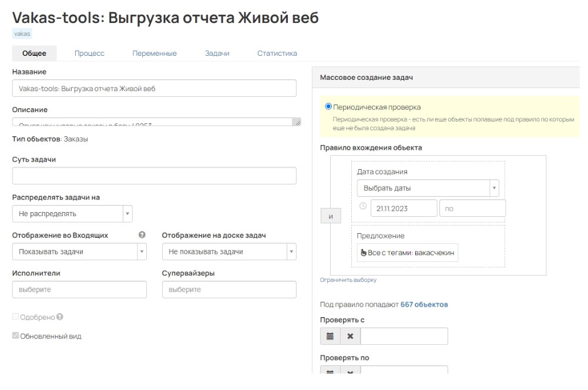Toggle the 'Обновленный вид' checkbox
588x390 pixels.
(x=16, y=337)
